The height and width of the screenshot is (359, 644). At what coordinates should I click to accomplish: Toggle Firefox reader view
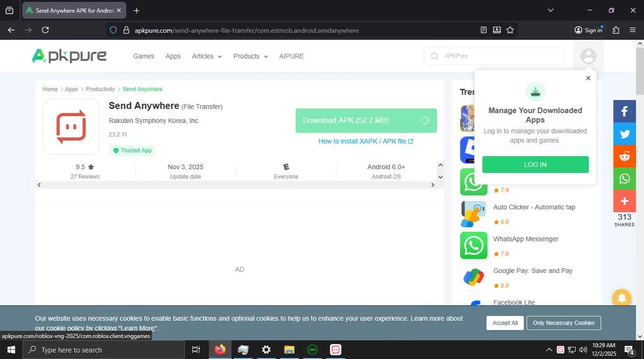[x=483, y=30]
